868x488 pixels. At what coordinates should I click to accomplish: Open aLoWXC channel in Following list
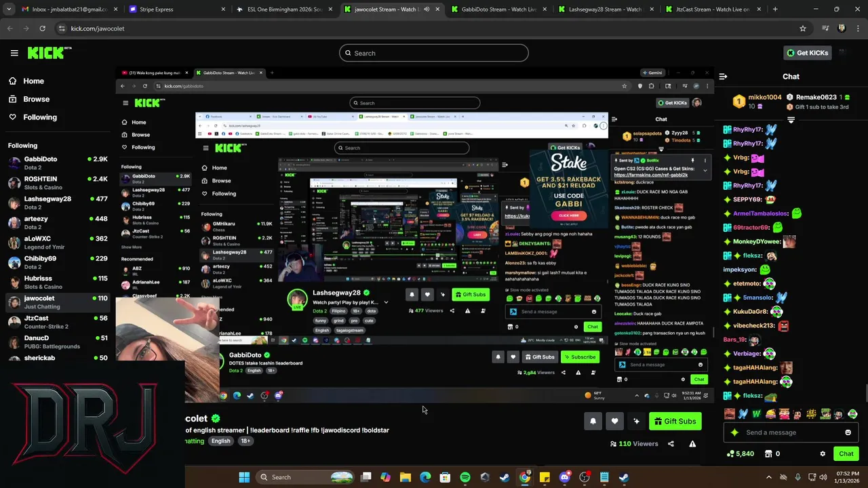click(x=58, y=243)
